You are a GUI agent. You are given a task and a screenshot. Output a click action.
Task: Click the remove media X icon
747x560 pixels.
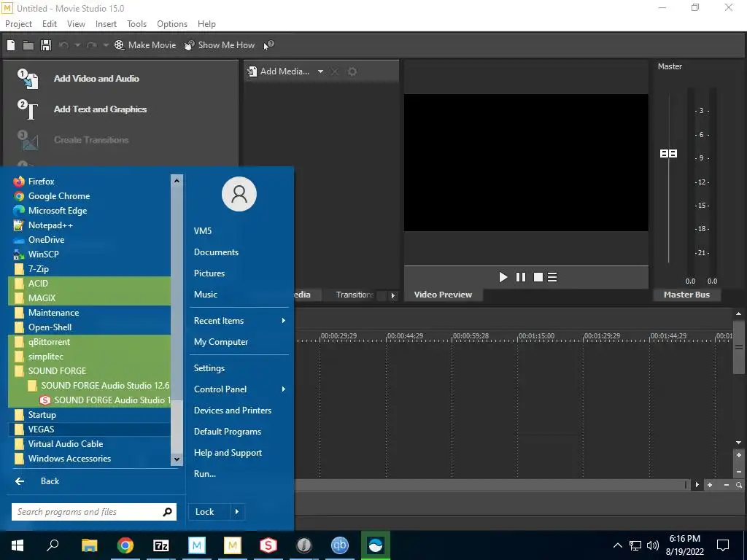pyautogui.click(x=334, y=71)
